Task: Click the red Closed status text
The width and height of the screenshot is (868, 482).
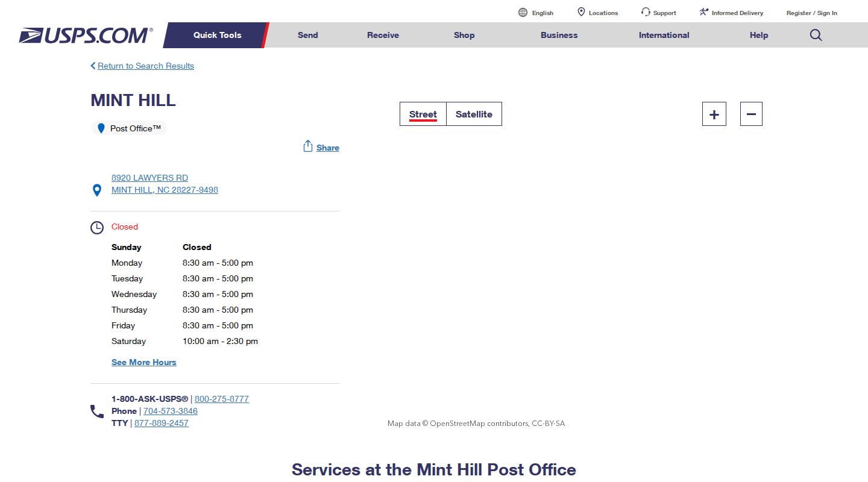Action: pos(125,227)
